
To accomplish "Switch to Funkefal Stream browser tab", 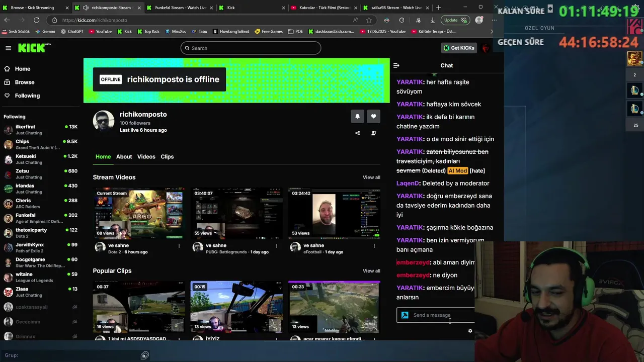I will tap(180, 8).
